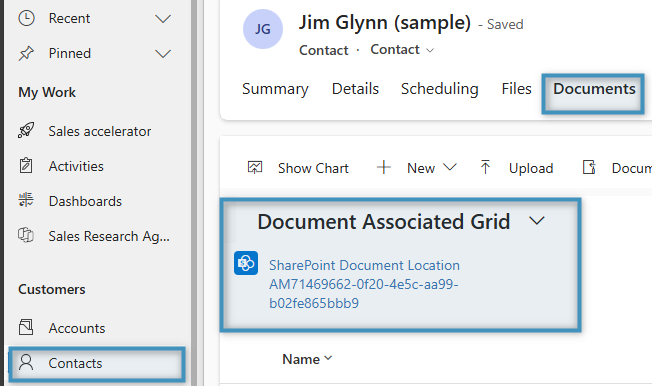652x386 pixels.
Task: Click the Activities clipboard icon
Action: [26, 166]
